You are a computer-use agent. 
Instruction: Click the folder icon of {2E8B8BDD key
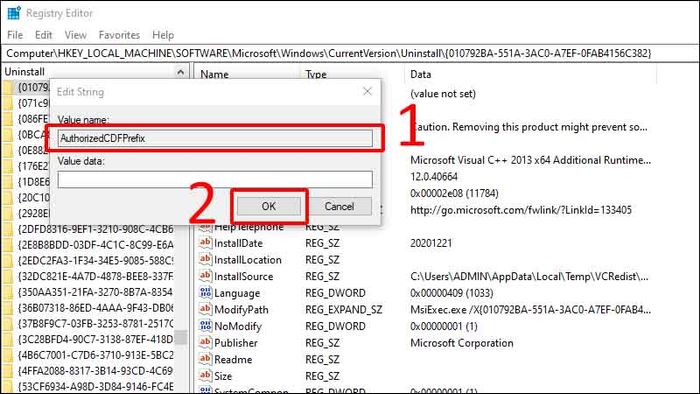tap(8, 245)
